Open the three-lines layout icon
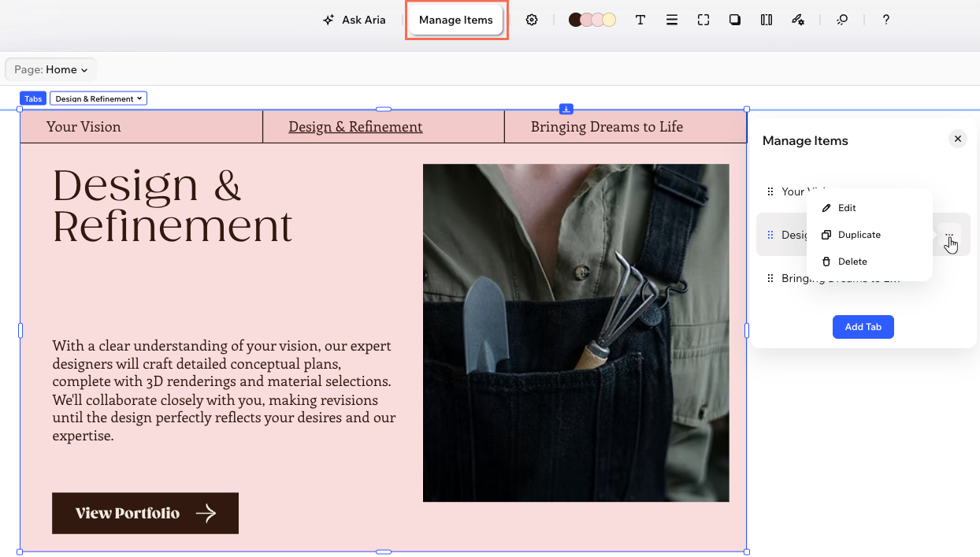980x557 pixels. click(672, 20)
